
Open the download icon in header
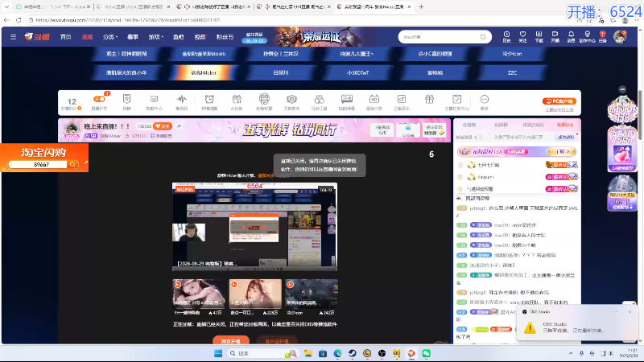pyautogui.click(x=539, y=36)
